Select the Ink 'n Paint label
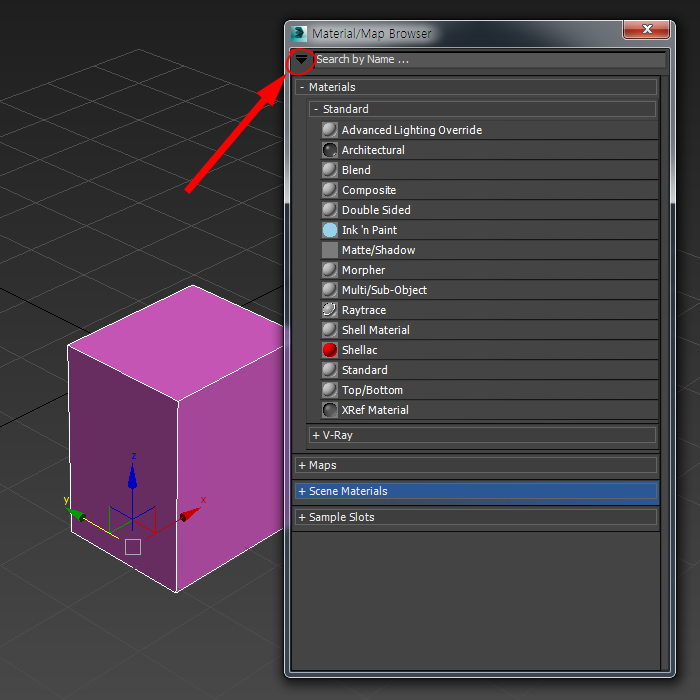Image resolution: width=700 pixels, height=700 pixels. click(369, 230)
